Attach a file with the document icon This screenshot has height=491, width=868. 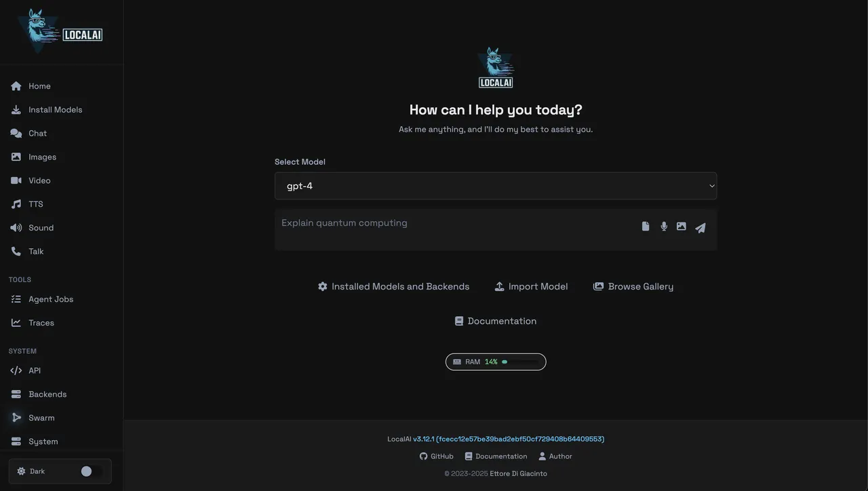[x=646, y=227]
